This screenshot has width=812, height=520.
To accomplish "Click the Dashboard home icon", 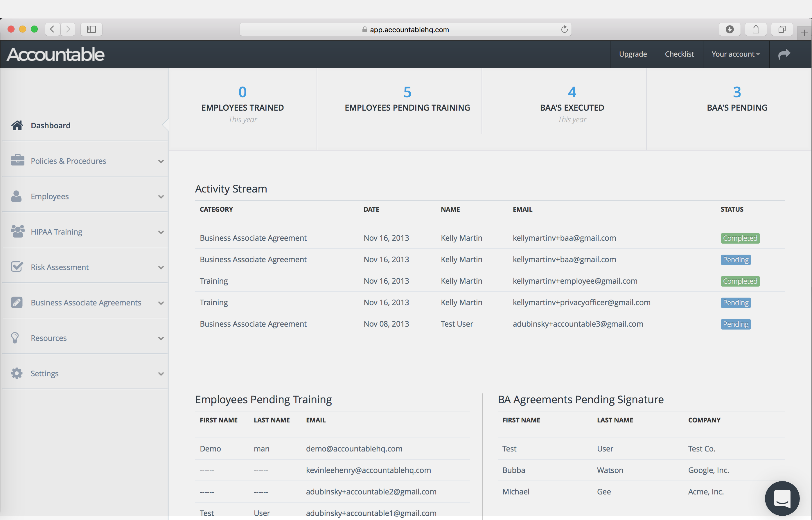I will 17,125.
